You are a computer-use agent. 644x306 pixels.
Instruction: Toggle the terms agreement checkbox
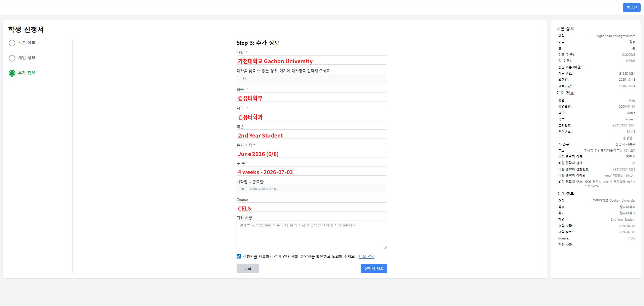point(239,256)
